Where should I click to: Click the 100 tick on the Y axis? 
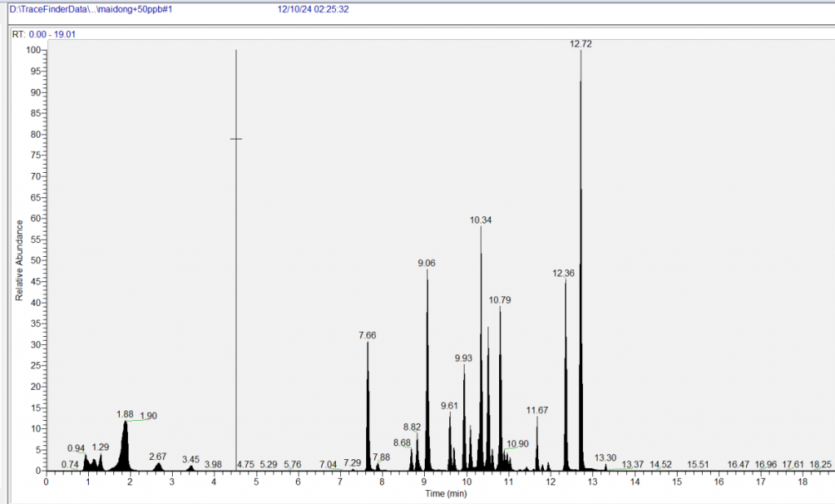coord(33,50)
